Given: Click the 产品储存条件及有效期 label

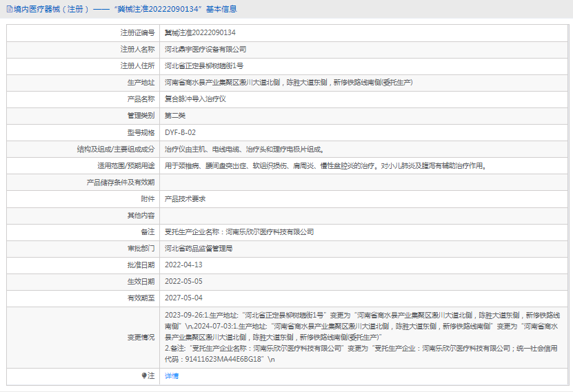Looking at the screenshot, I should pyautogui.click(x=121, y=183).
